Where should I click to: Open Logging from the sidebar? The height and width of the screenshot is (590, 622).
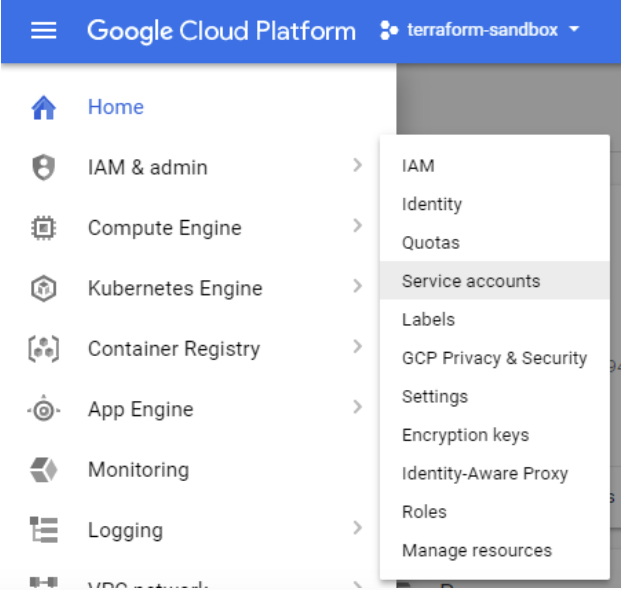125,530
